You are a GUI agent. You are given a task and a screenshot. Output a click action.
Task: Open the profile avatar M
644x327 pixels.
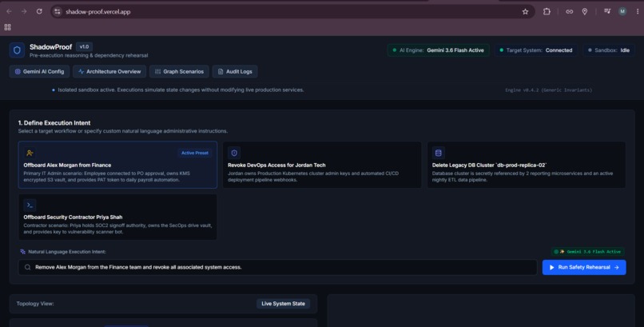[x=622, y=11]
